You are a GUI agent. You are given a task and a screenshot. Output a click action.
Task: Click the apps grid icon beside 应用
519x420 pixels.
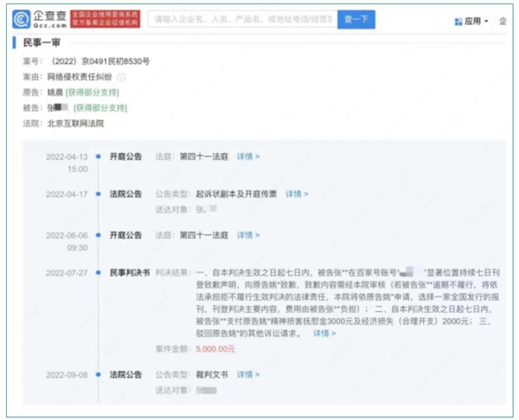pyautogui.click(x=458, y=19)
